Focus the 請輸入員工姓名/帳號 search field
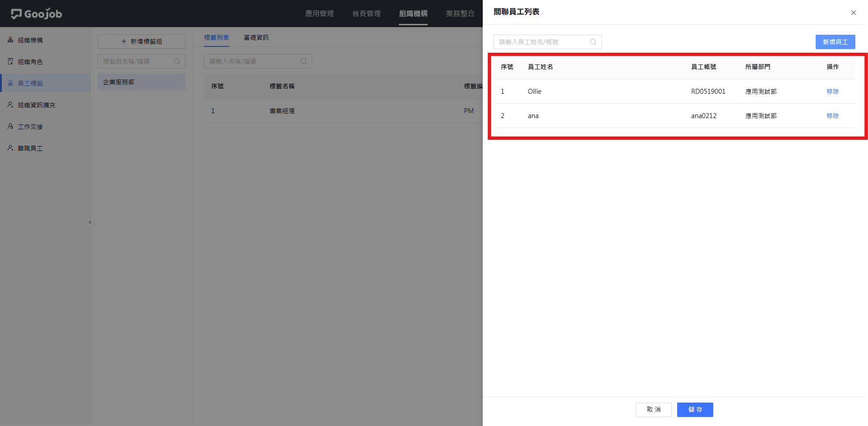The width and height of the screenshot is (868, 426). [x=548, y=42]
